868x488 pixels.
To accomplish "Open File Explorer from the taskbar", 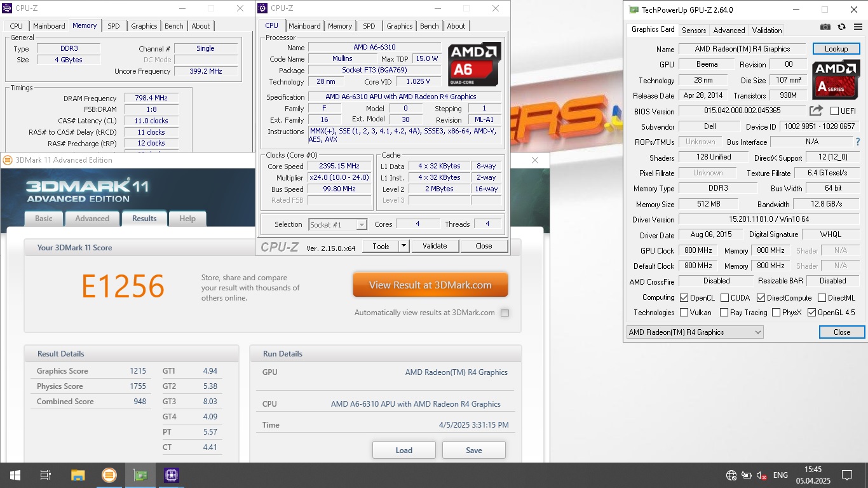I will tap(78, 475).
